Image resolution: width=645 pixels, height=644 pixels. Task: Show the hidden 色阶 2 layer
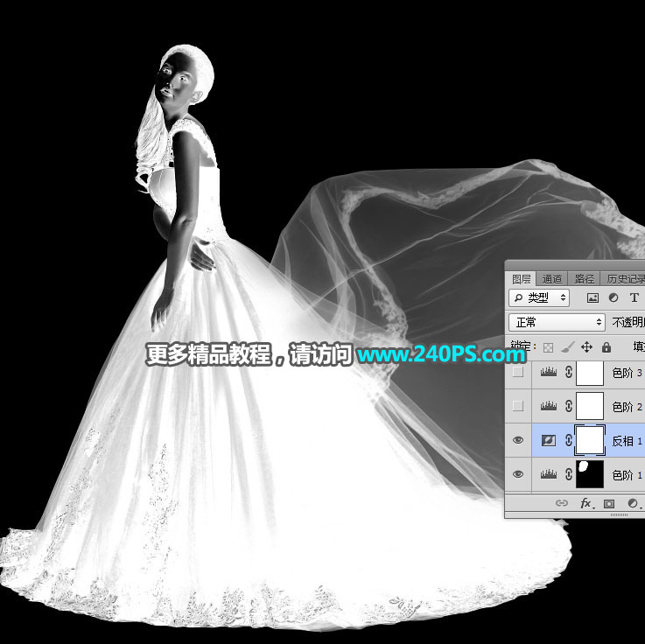(518, 406)
